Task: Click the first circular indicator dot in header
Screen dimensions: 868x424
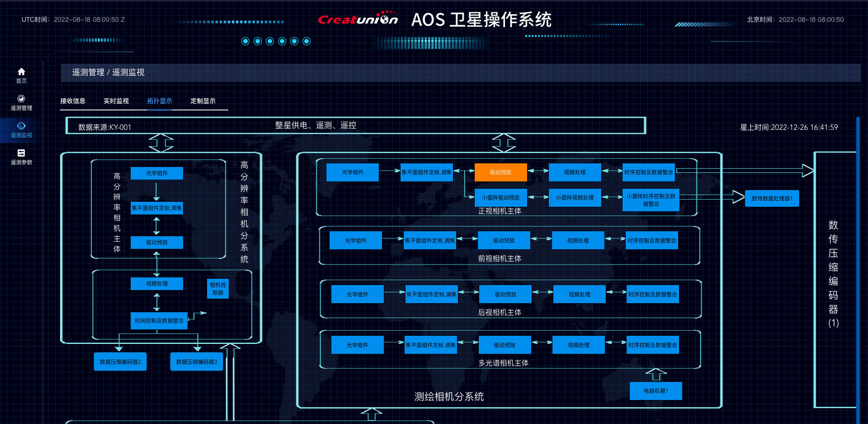Action: [245, 41]
